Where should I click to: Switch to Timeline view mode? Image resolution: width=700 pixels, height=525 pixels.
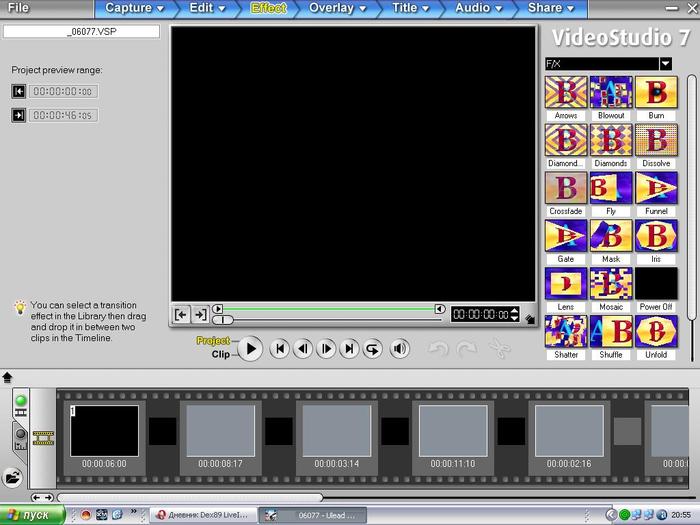(x=21, y=439)
